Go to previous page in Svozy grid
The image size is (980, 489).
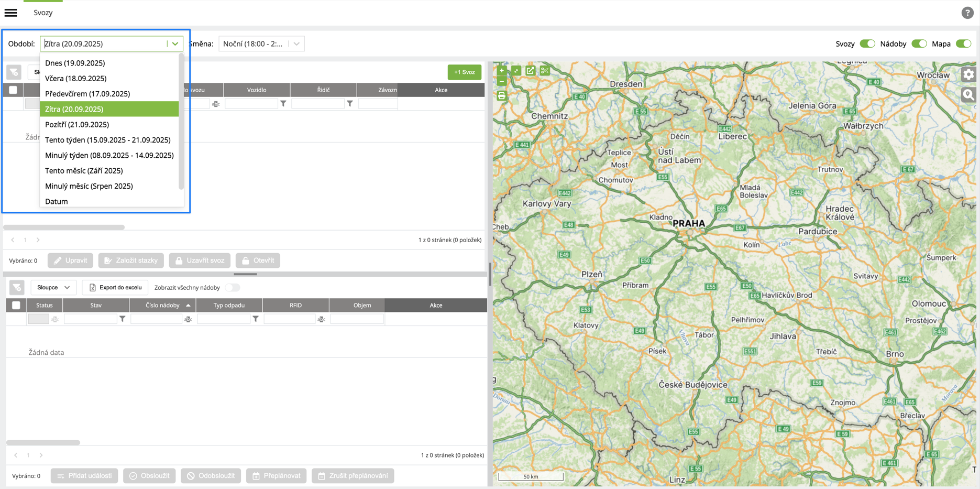click(x=13, y=240)
